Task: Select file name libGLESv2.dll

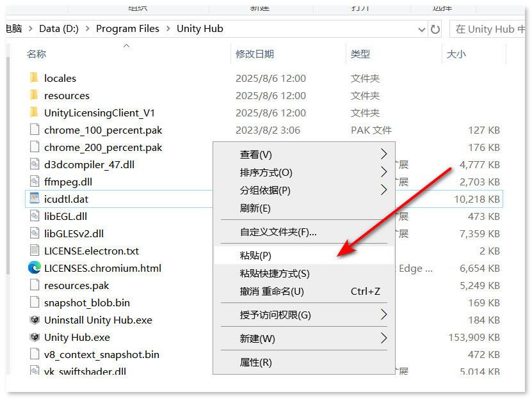Action: (x=74, y=233)
